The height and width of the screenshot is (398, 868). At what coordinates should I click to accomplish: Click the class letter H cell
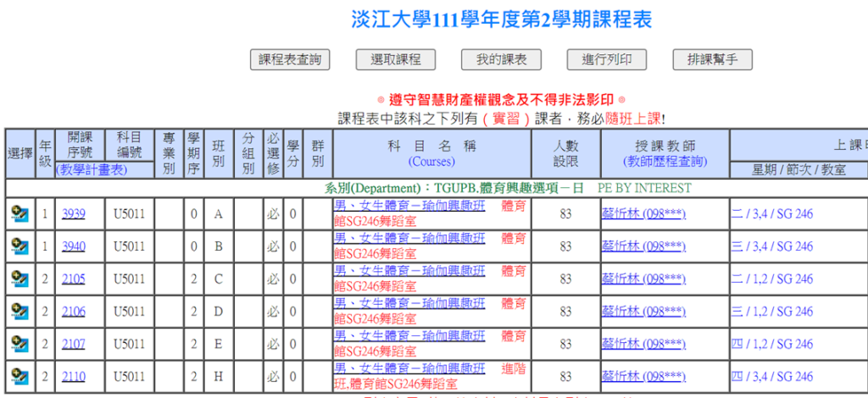pyautogui.click(x=218, y=377)
